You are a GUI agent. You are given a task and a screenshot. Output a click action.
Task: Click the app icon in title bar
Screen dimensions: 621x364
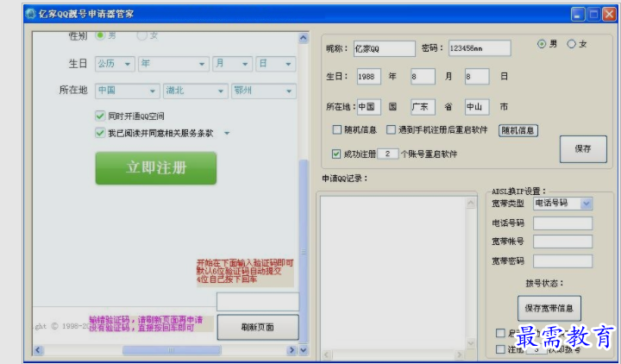click(30, 14)
